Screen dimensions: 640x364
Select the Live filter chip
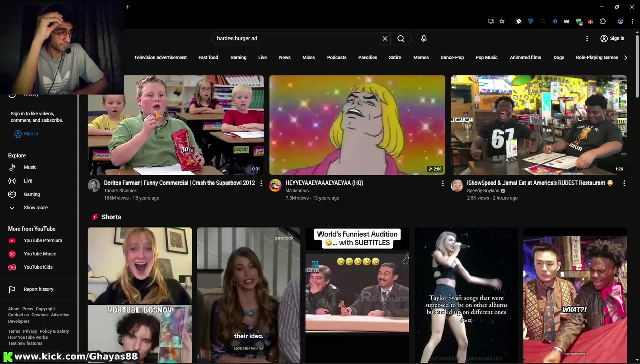pos(262,58)
